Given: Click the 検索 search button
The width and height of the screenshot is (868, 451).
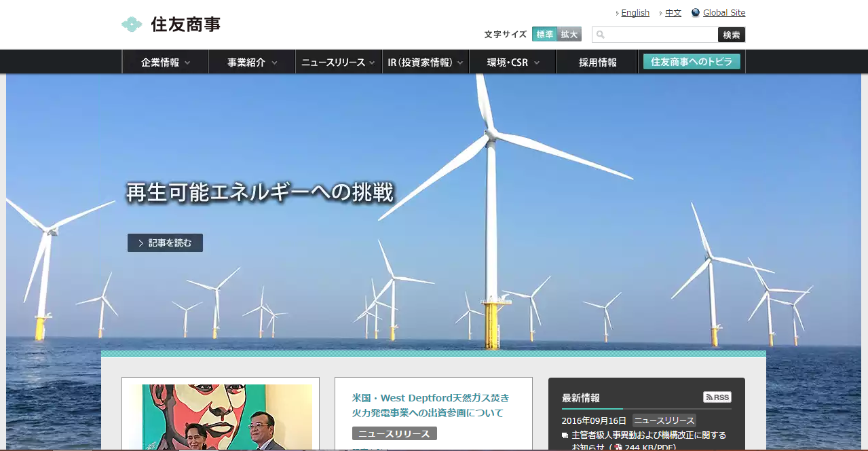Looking at the screenshot, I should [732, 35].
